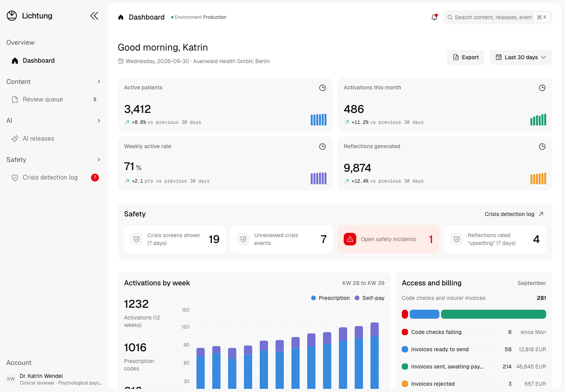The image size is (565, 392).
Task: Open Crisis detection log in sidebar
Action: pos(53,177)
